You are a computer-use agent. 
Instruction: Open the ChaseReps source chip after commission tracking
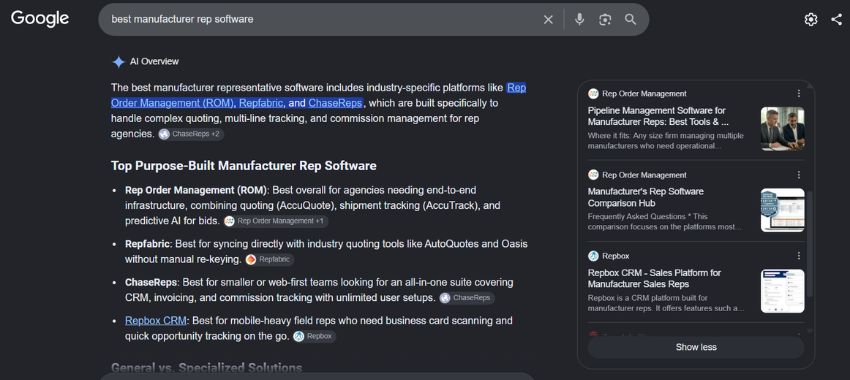466,298
